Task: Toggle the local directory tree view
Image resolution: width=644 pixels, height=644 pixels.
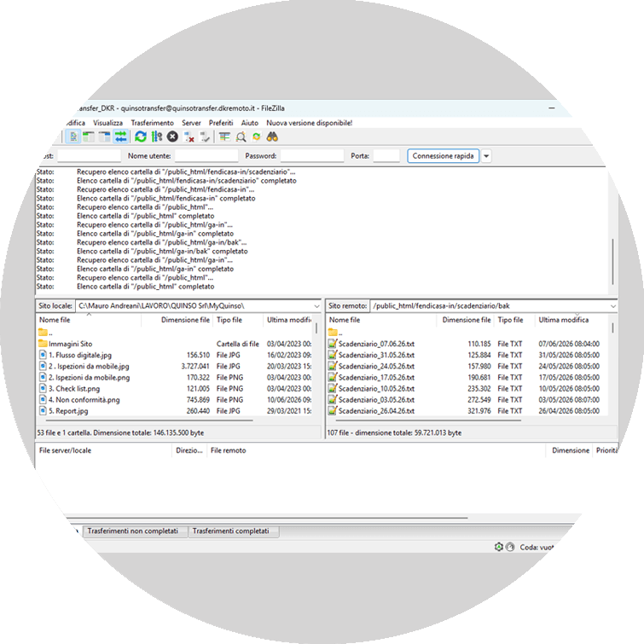Action: [x=89, y=136]
